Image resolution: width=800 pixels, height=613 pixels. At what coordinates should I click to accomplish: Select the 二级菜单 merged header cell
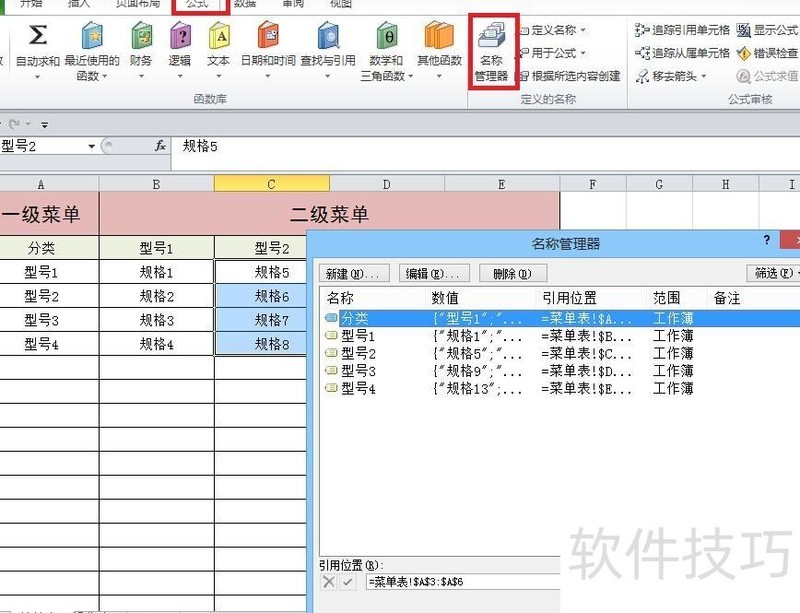330,214
